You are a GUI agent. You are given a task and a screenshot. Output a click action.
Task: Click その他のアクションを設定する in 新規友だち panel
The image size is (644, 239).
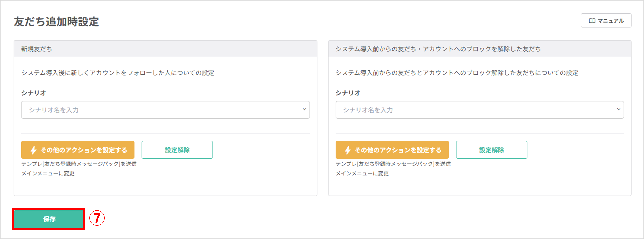pos(78,150)
